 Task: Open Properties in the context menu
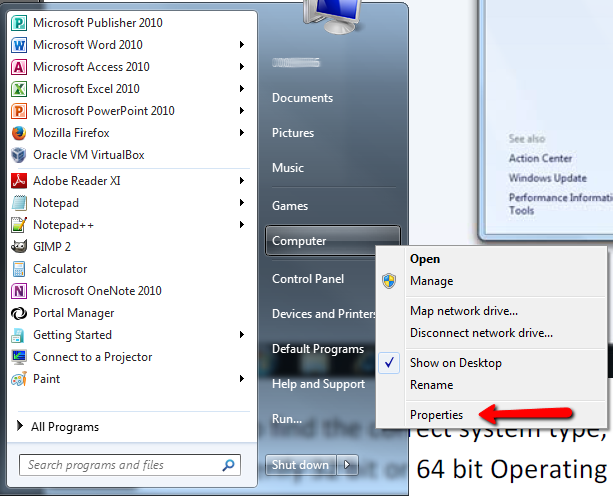click(436, 415)
